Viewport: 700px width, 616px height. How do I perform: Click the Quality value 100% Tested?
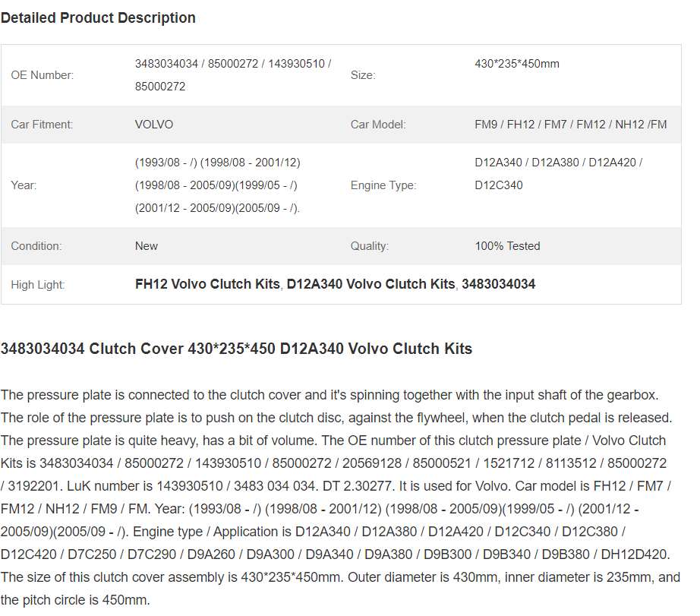coord(508,246)
